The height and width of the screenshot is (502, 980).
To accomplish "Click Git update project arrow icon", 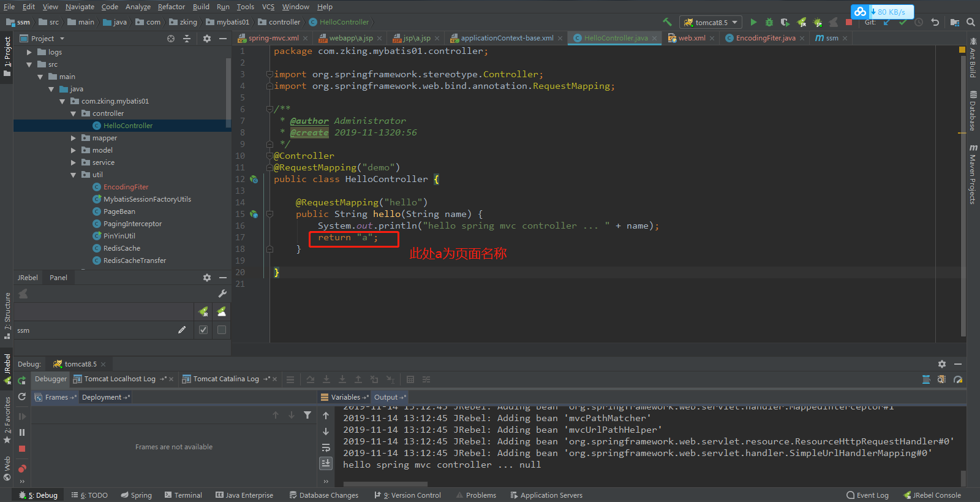I will tap(886, 22).
